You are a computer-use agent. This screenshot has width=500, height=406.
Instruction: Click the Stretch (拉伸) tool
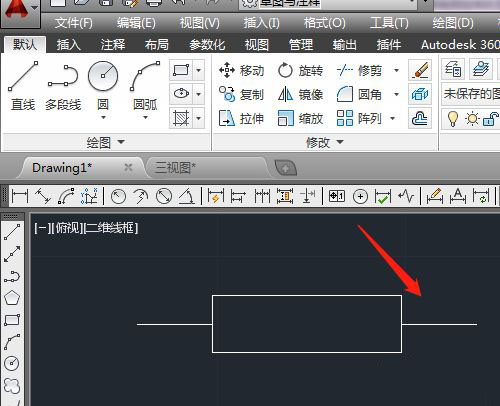coord(242,119)
